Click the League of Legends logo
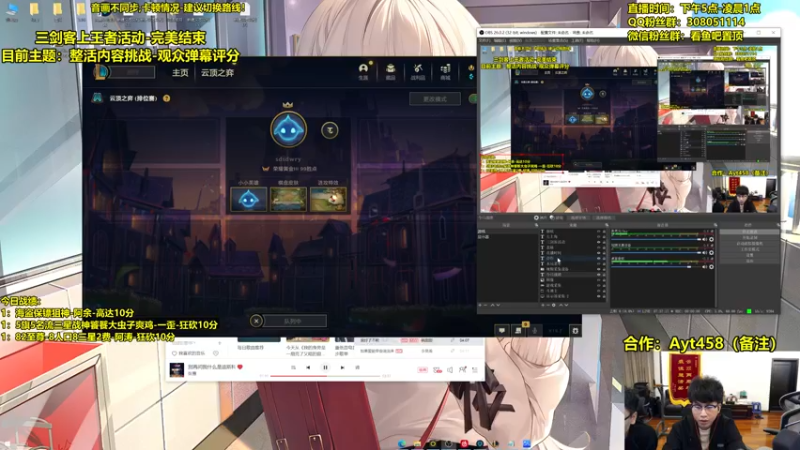The height and width of the screenshot is (450, 800). [101, 72]
